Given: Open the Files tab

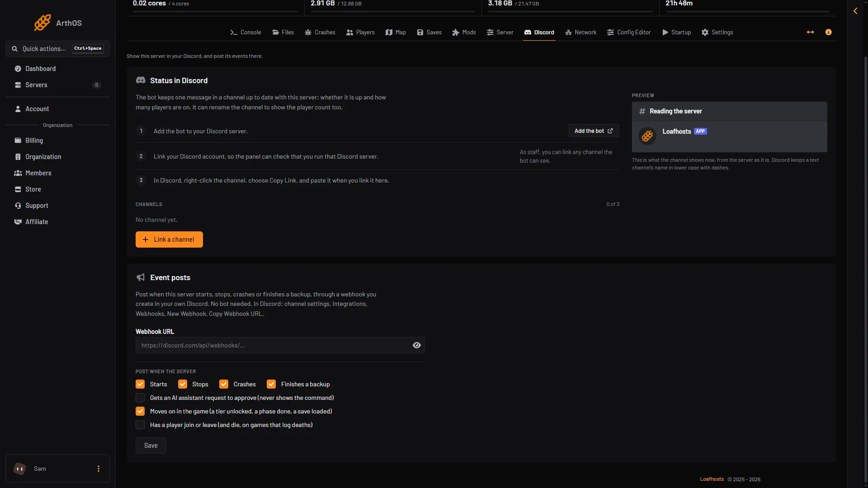Looking at the screenshot, I should pos(283,32).
